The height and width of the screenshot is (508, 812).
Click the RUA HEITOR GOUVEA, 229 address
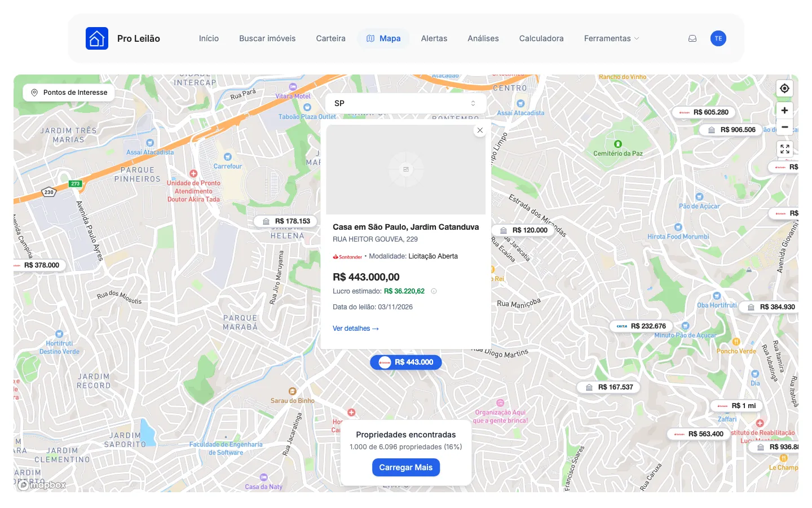click(375, 239)
